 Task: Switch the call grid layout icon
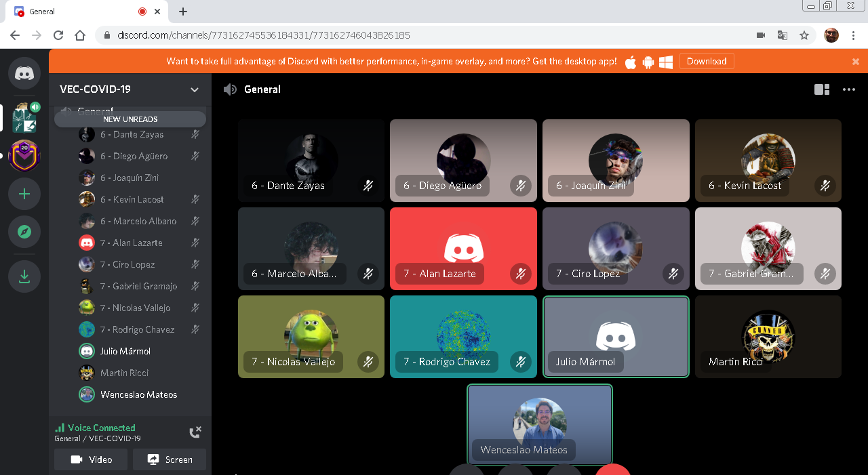pos(822,89)
